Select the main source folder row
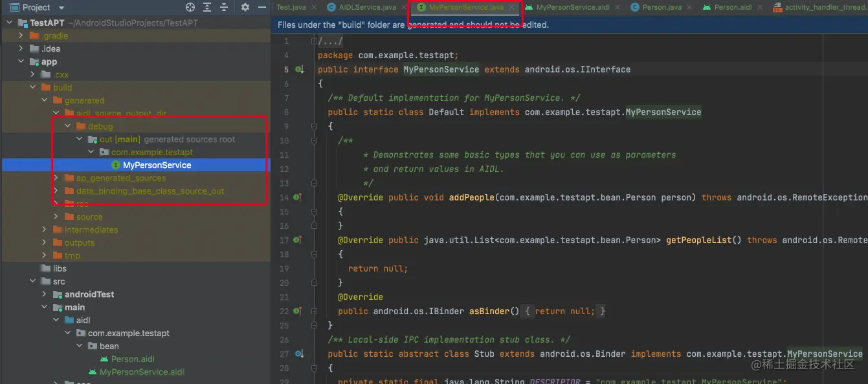 135,307
